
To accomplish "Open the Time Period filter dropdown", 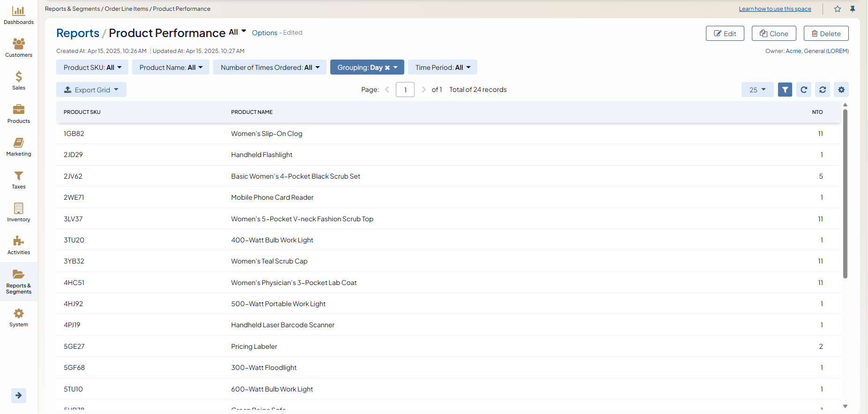I will (x=442, y=68).
